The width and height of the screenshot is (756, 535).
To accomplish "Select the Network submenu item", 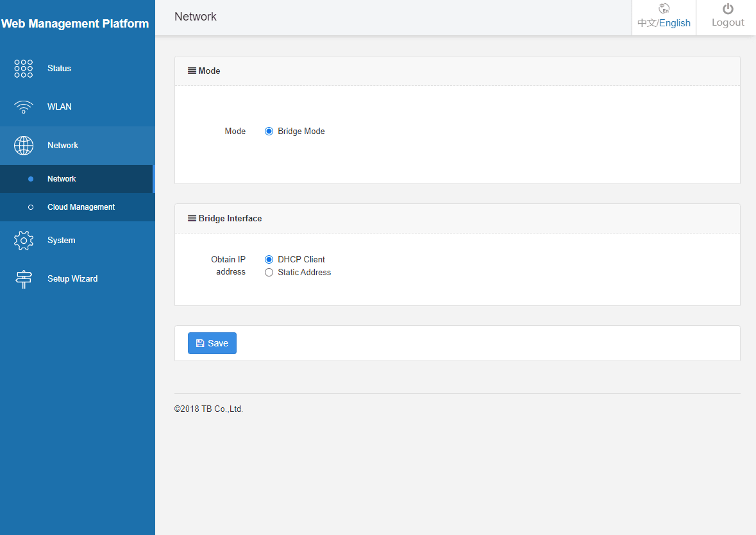I will coord(62,179).
